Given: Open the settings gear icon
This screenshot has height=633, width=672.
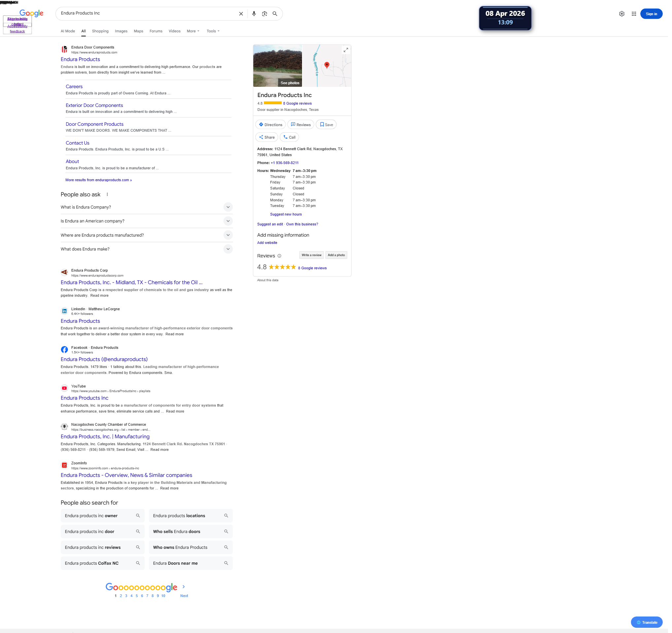Looking at the screenshot, I should tap(625, 14).
